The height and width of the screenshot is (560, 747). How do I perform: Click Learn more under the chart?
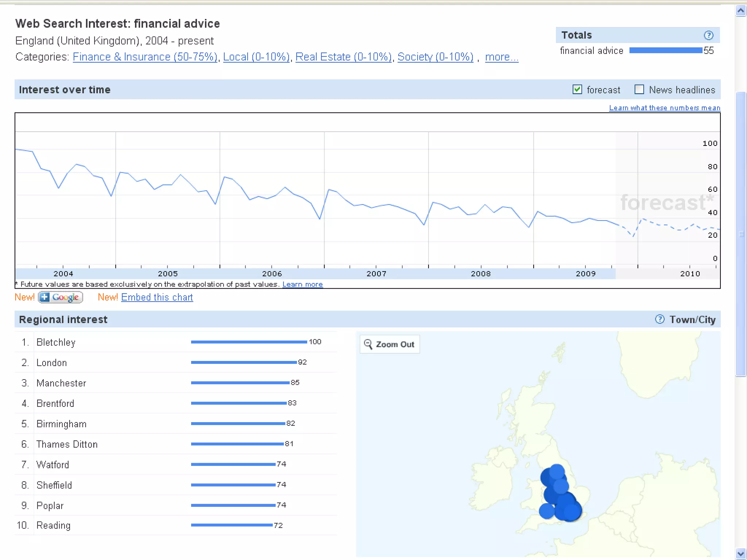[x=302, y=284]
